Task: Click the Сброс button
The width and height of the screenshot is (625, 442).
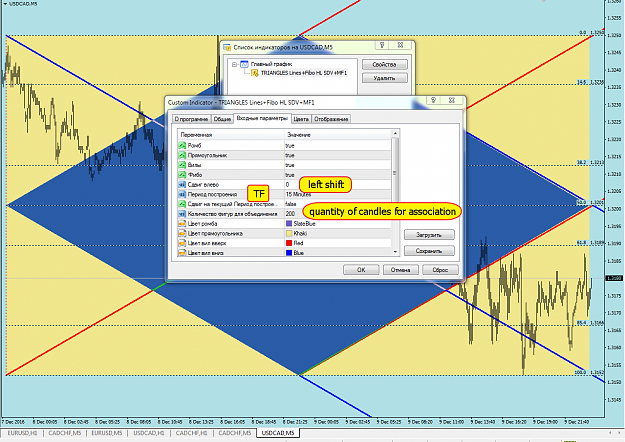Action: click(x=440, y=270)
